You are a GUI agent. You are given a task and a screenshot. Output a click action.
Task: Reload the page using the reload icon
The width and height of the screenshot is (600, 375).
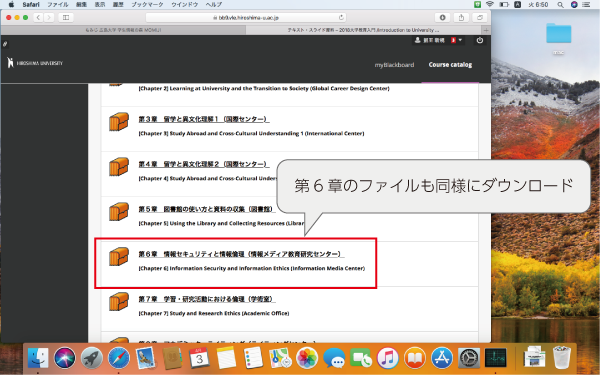coord(341,18)
